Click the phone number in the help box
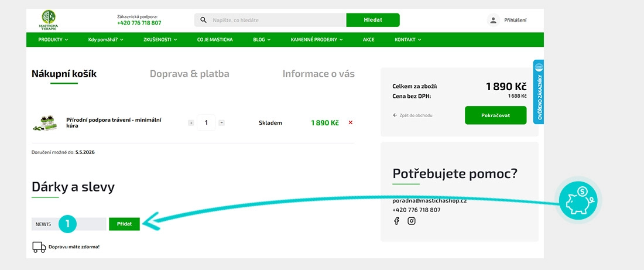This screenshot has height=270, width=644. point(416,210)
